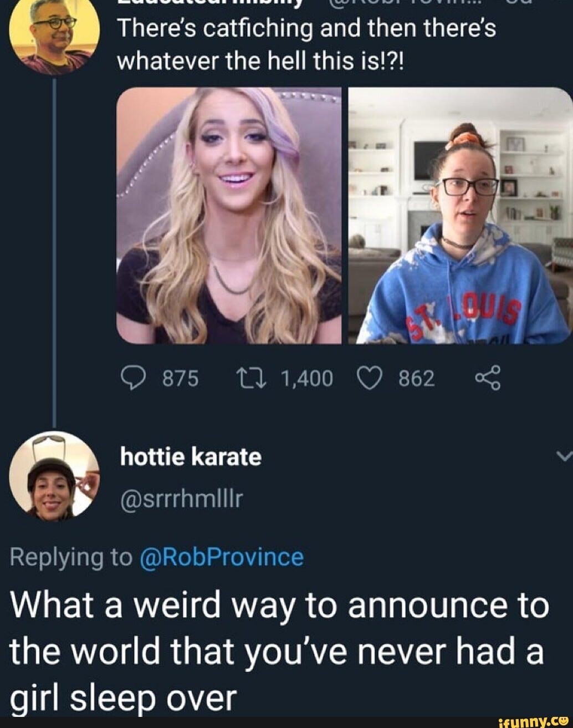Click the hottie karate display name

pos(191,457)
